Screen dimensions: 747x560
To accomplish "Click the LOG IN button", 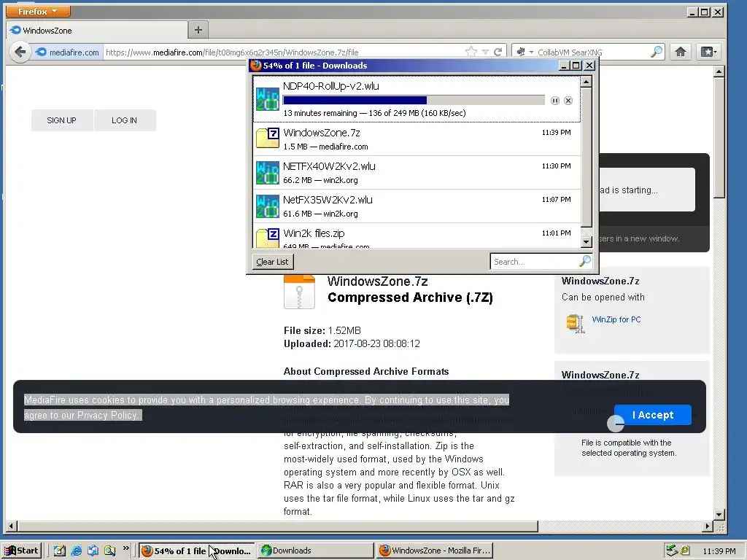I will coord(125,120).
